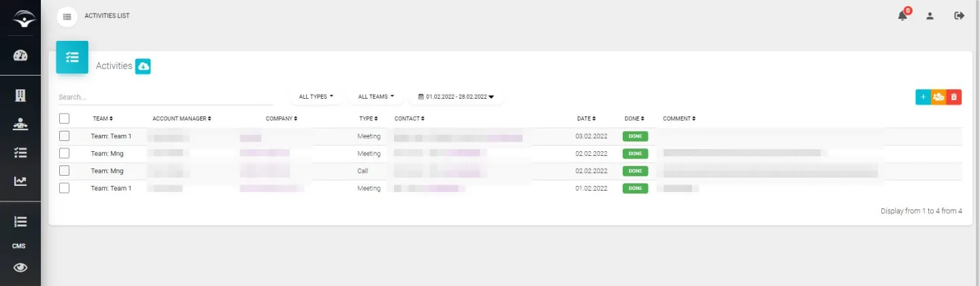The width and height of the screenshot is (980, 286).
Task: Click the DONE badge in the Call row
Action: (635, 171)
